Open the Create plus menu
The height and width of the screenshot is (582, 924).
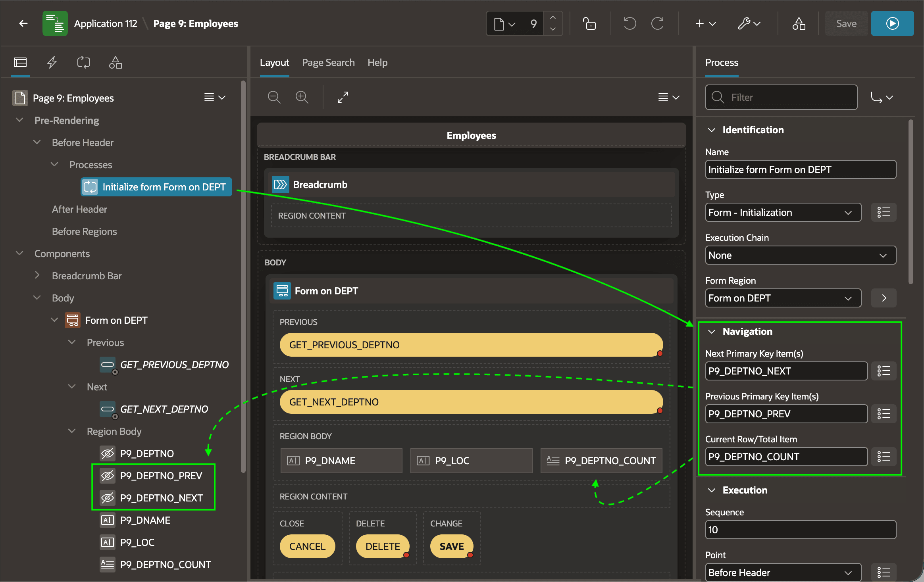coord(706,23)
